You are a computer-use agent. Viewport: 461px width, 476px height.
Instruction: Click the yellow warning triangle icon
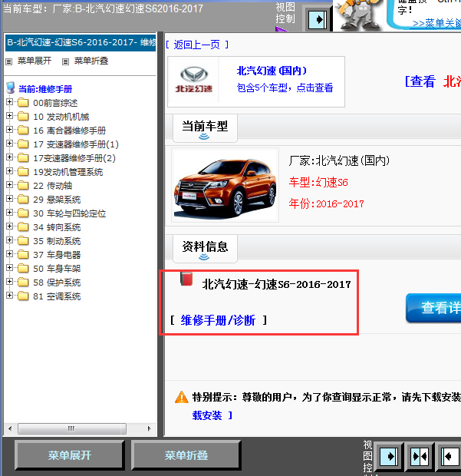click(x=182, y=397)
